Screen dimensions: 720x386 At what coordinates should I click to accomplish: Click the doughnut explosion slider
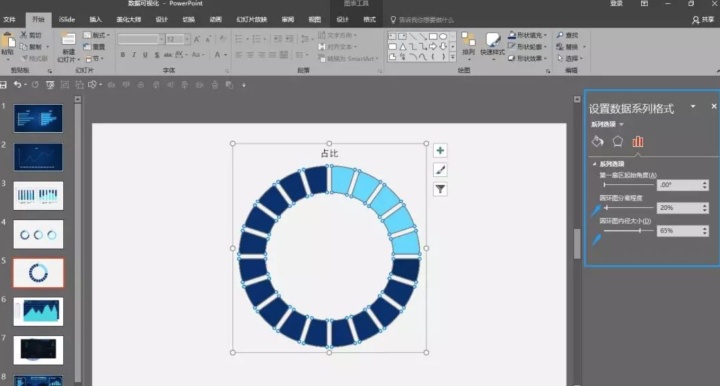629,207
